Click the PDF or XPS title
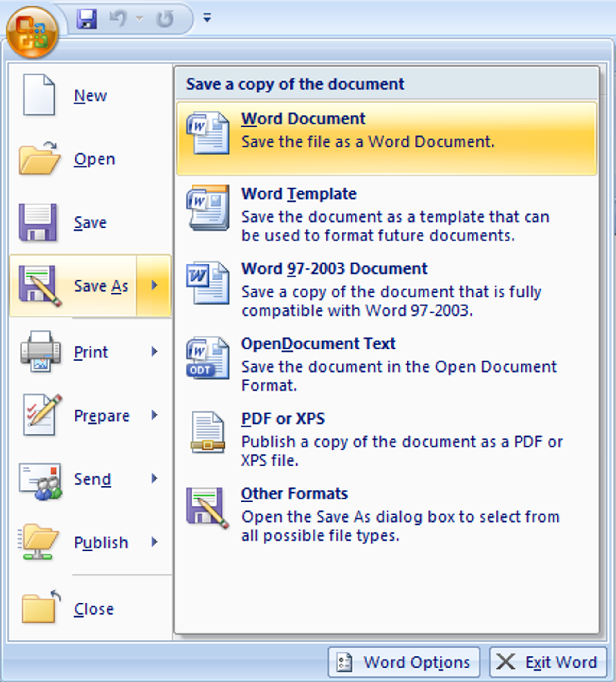Image resolution: width=616 pixels, height=682 pixels. [x=283, y=418]
